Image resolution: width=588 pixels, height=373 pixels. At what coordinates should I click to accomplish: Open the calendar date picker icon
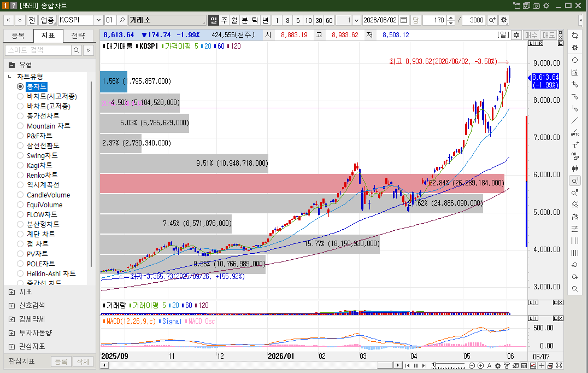[403, 20]
